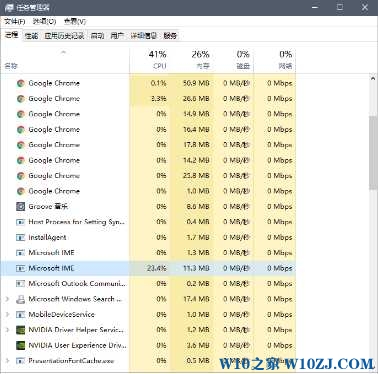This screenshot has width=378, height=374.
Task: Select the PresentationFontCache.exe name
Action: click(x=71, y=361)
